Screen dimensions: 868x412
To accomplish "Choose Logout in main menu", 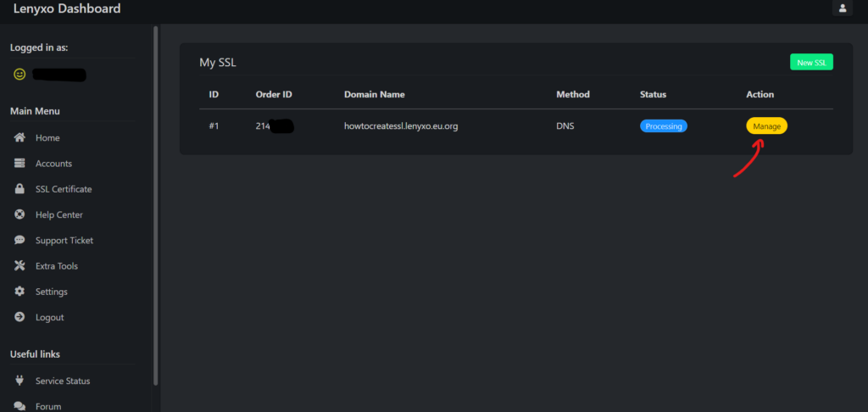I will click(x=49, y=317).
